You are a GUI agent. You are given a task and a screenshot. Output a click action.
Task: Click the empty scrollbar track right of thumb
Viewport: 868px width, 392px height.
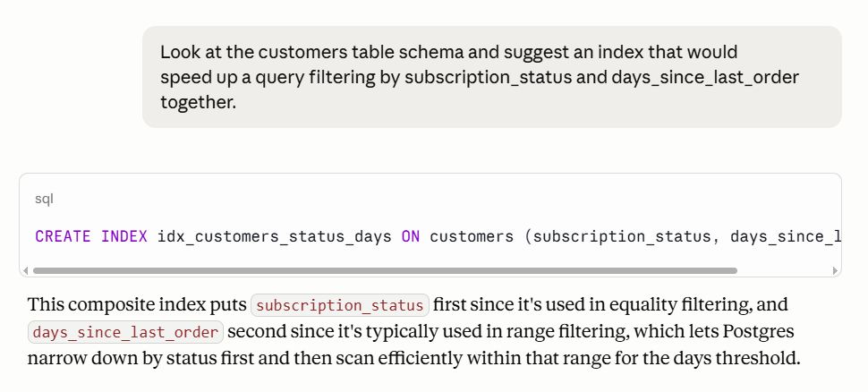click(785, 271)
